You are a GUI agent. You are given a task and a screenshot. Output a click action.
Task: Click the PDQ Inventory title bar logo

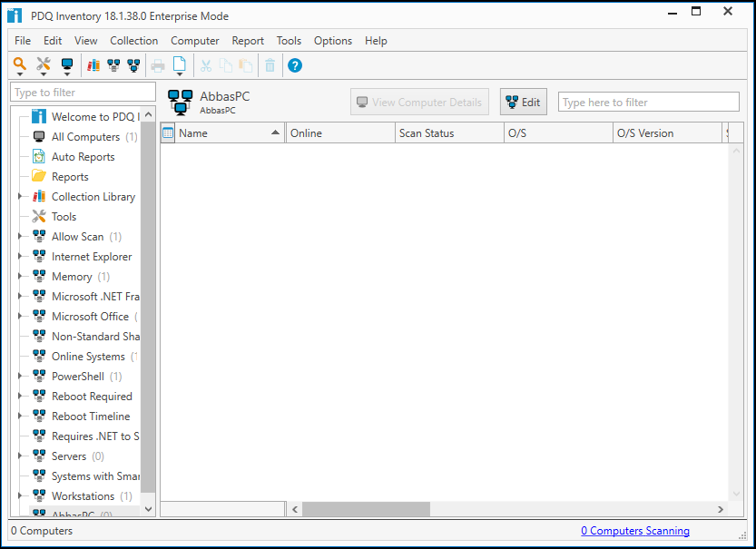click(x=15, y=15)
